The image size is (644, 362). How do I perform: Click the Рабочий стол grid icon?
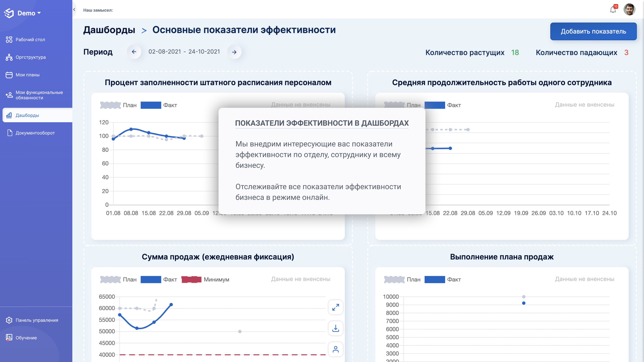tap(9, 39)
